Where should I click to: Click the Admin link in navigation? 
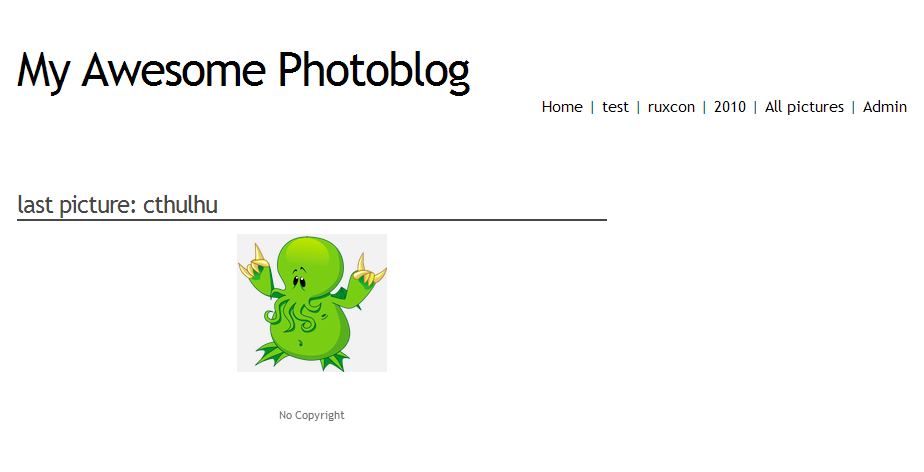[885, 107]
